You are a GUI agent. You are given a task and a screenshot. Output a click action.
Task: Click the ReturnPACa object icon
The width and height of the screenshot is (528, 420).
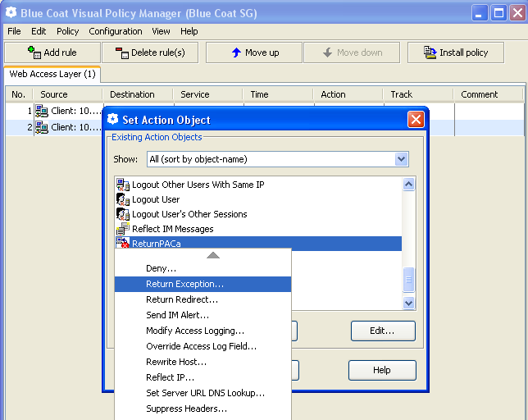[123, 243]
